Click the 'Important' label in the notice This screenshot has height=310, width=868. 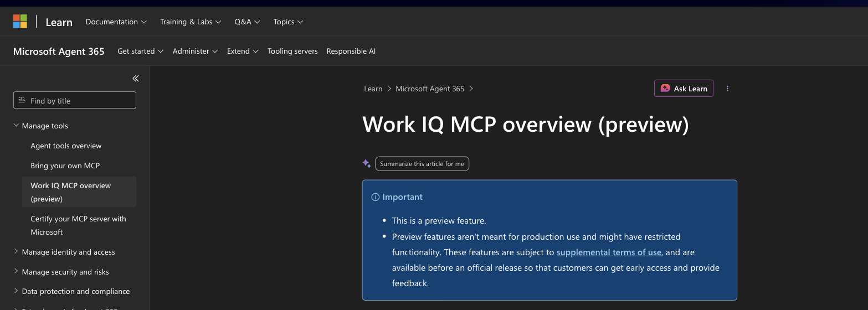tap(402, 197)
